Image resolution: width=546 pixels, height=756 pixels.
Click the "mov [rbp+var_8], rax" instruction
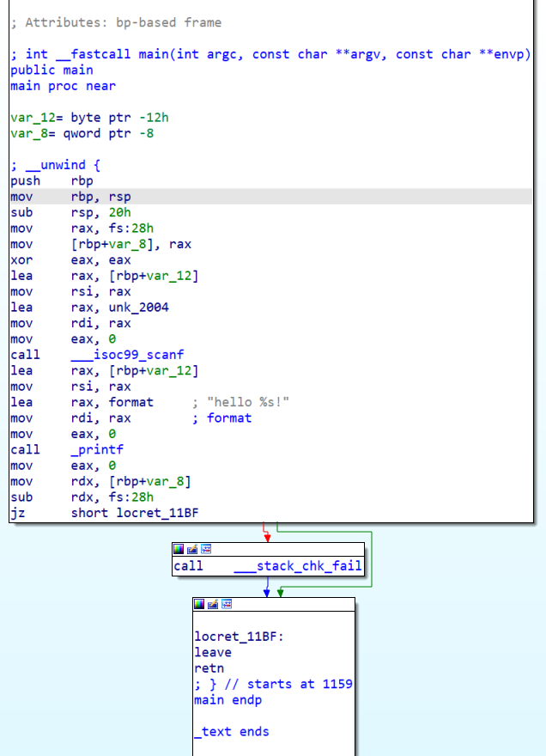point(100,245)
